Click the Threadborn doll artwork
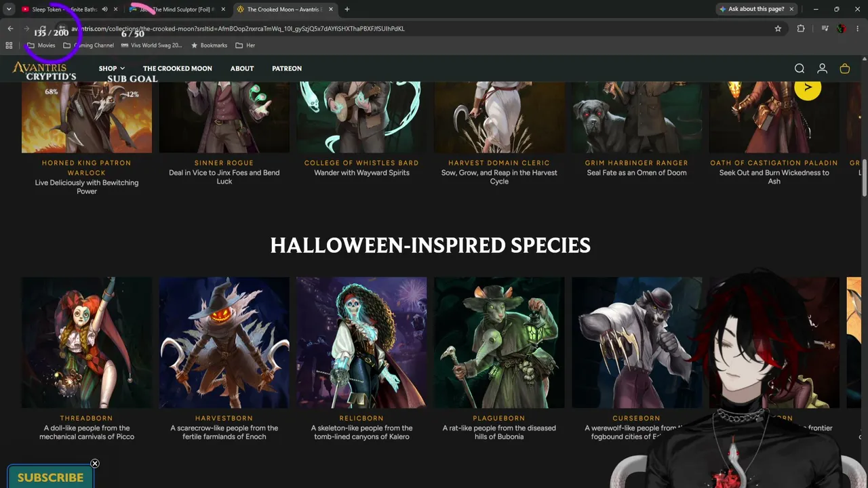This screenshot has width=868, height=488. (x=87, y=342)
